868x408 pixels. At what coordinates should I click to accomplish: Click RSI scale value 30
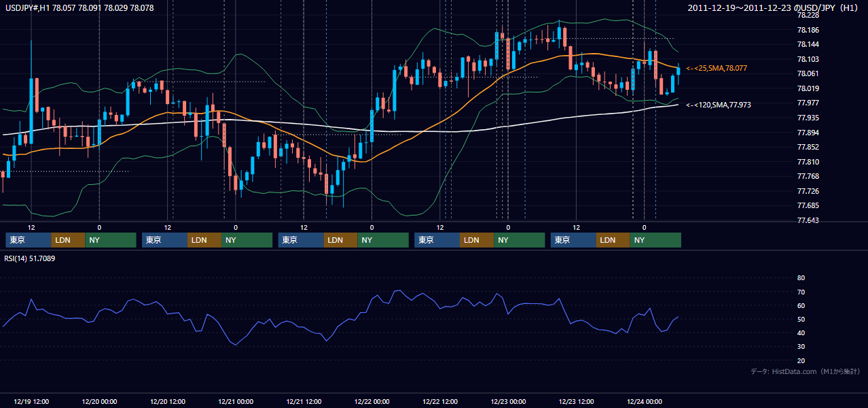pyautogui.click(x=801, y=346)
